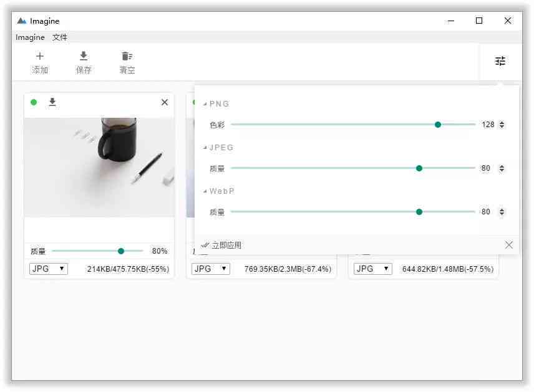This screenshot has width=534, height=392.
Task: Click the 添加 (add) plus icon
Action: 40,56
